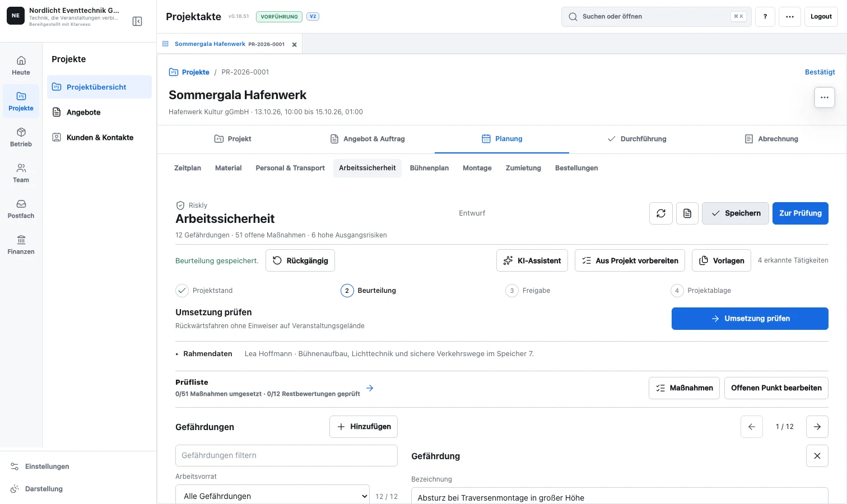Click the Zur Prüfung button
This screenshot has width=847, height=504.
(x=801, y=213)
